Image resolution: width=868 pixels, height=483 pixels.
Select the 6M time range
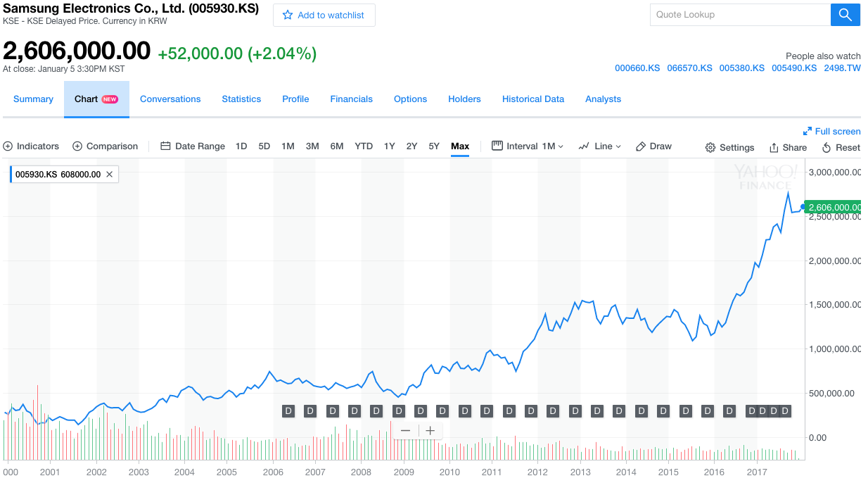tap(337, 146)
